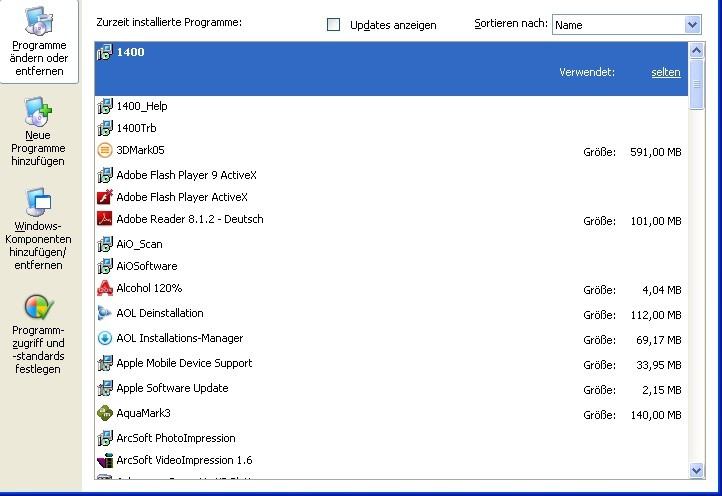Image resolution: width=722 pixels, height=496 pixels.
Task: Click the '69,17 MB' size value
Action: pyautogui.click(x=659, y=340)
